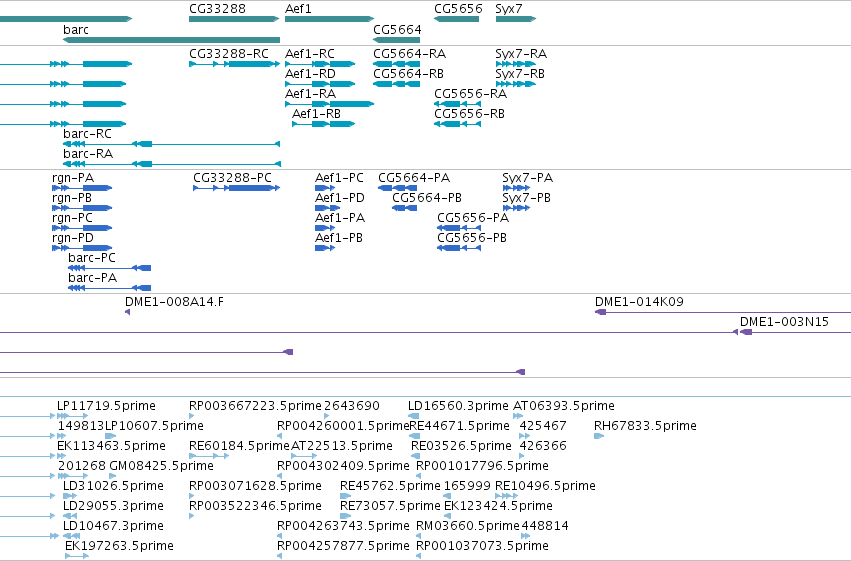Select transcript CG5656-RB
Image resolution: width=851 pixels, height=561 pixels.
click(x=458, y=124)
